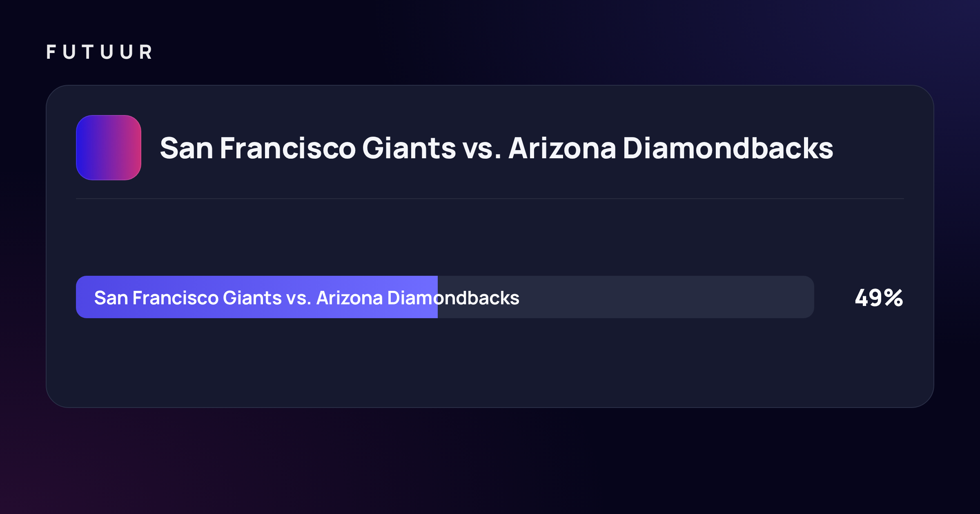The width and height of the screenshot is (980, 514).
Task: Click the blue left edge of the gradient icon
Action: [x=81, y=148]
